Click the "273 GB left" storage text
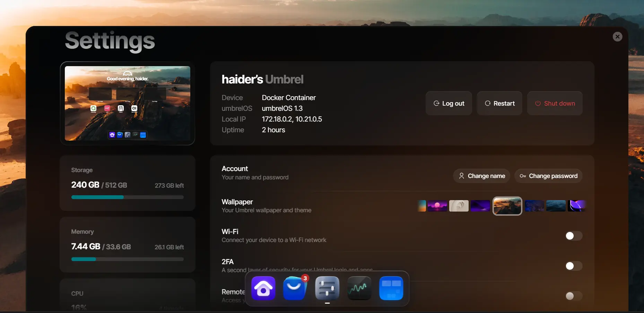The width and height of the screenshot is (644, 313). (x=169, y=186)
